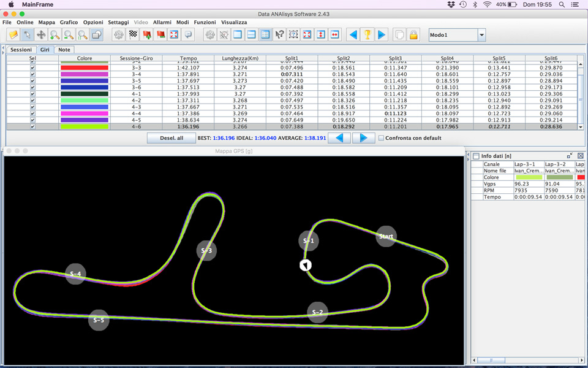Viewport: 588px width, 368px height.
Task: Click the gear icon left of checkered flag
Action: point(119,35)
